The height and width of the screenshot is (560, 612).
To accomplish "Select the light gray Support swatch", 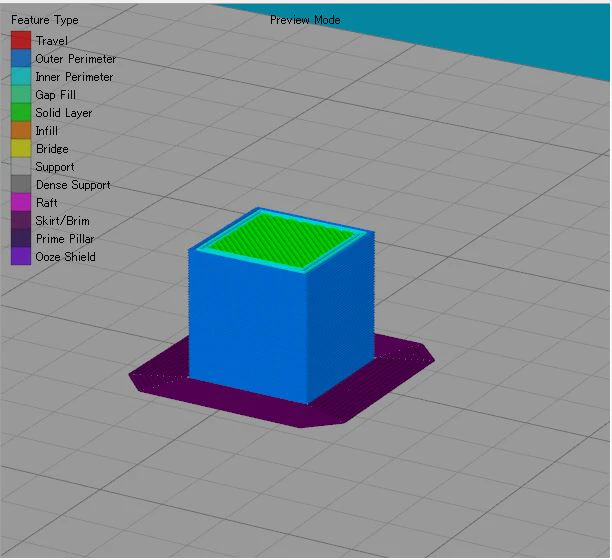I will (x=21, y=166).
